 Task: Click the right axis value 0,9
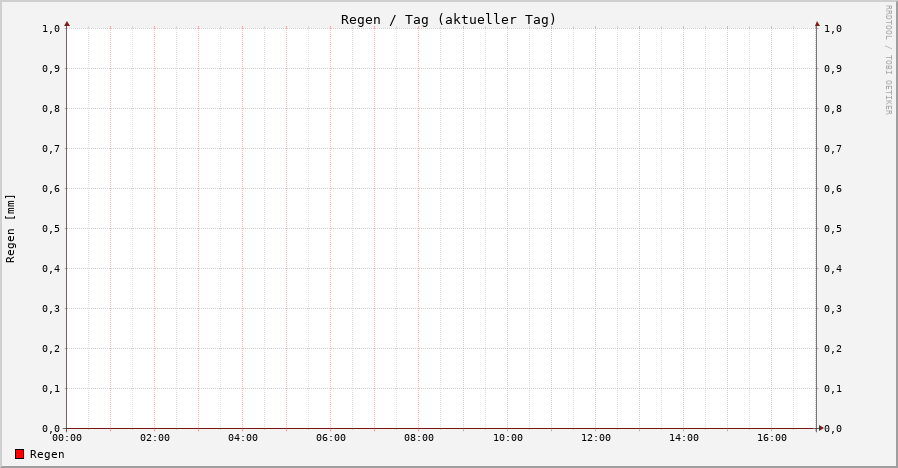coord(833,69)
